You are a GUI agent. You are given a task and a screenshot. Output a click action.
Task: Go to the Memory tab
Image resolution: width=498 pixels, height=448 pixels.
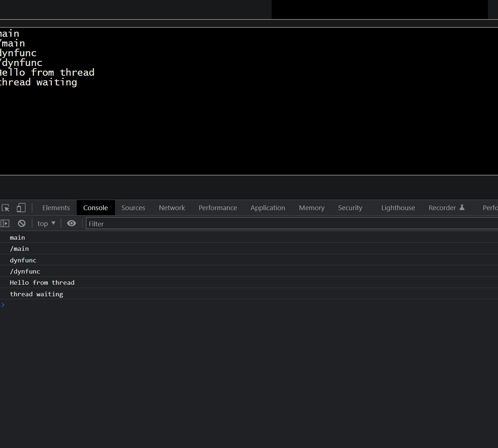(312, 208)
